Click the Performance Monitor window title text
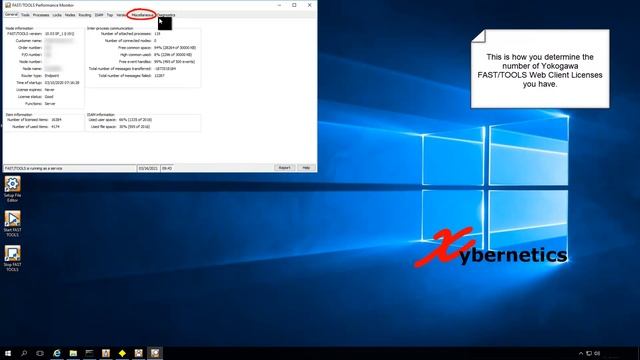Screen dimensions: 640x360 [x=43, y=5]
